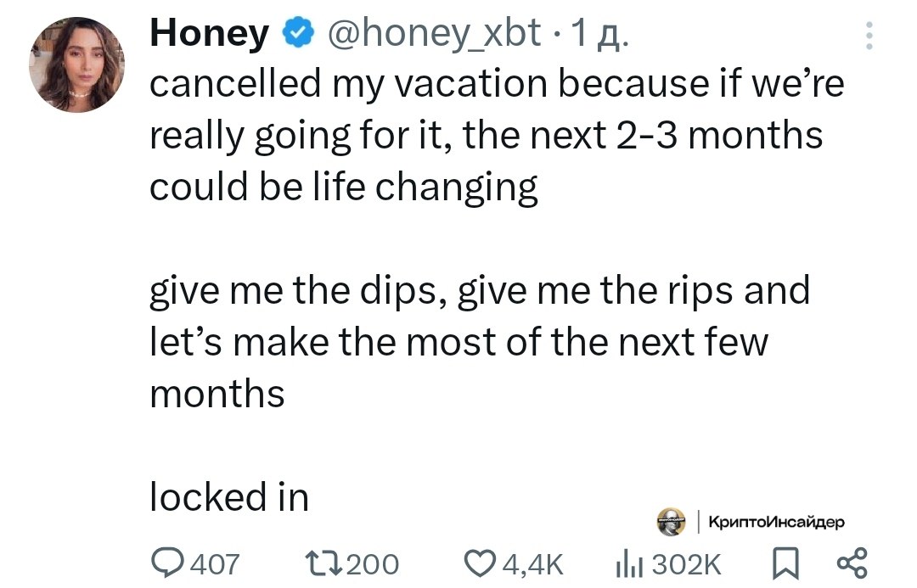Click the 4,4K likes count
The width and height of the screenshot is (917, 588).
pos(532,564)
